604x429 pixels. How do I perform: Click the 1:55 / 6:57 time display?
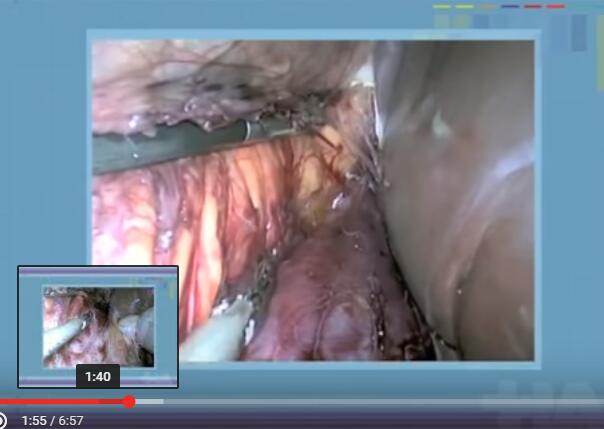pyautogui.click(x=52, y=421)
